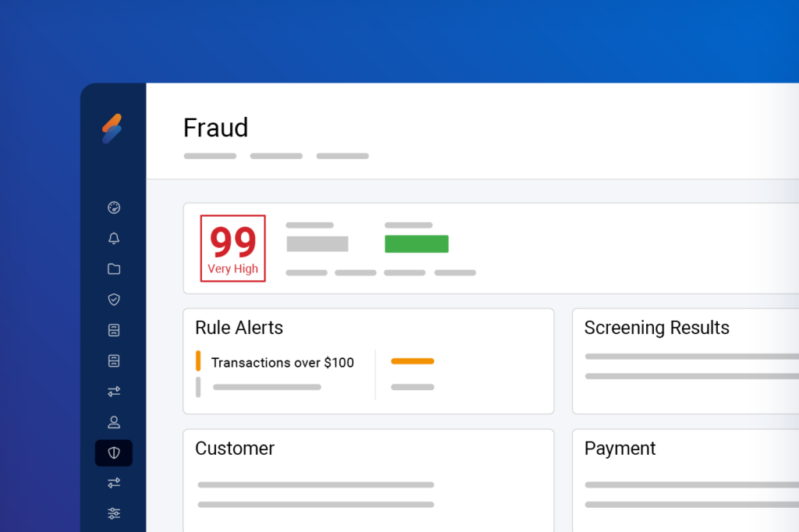Select the Transactions over $100 alert
This screenshot has height=532, width=799.
point(282,363)
